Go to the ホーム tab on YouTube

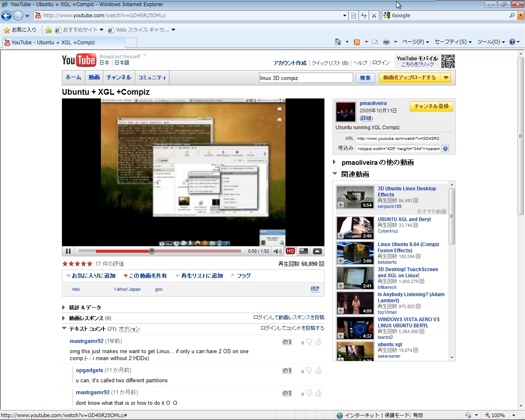pyautogui.click(x=73, y=77)
